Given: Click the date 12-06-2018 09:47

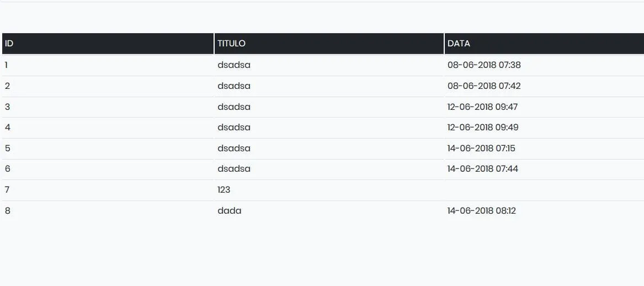Looking at the screenshot, I should coord(483,107).
